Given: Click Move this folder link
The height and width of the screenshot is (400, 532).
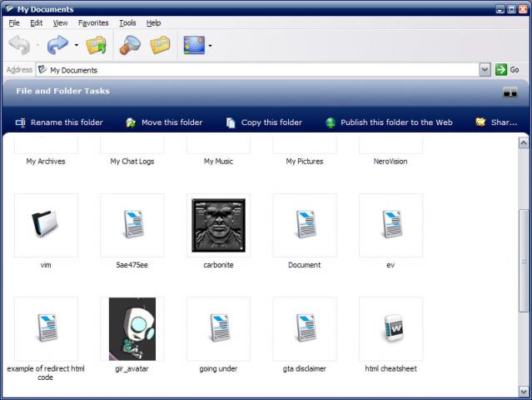Looking at the screenshot, I should click(172, 122).
